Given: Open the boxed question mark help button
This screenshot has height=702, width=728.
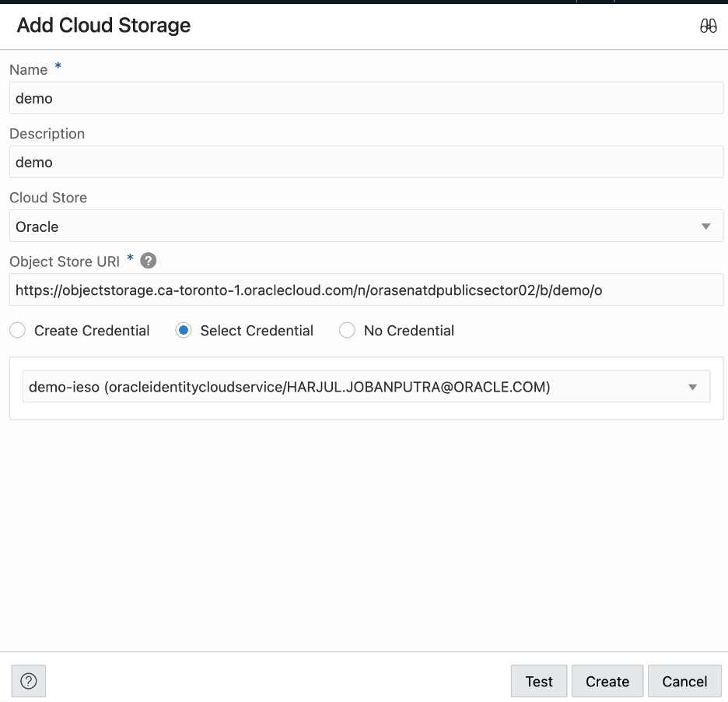Looking at the screenshot, I should [29, 681].
